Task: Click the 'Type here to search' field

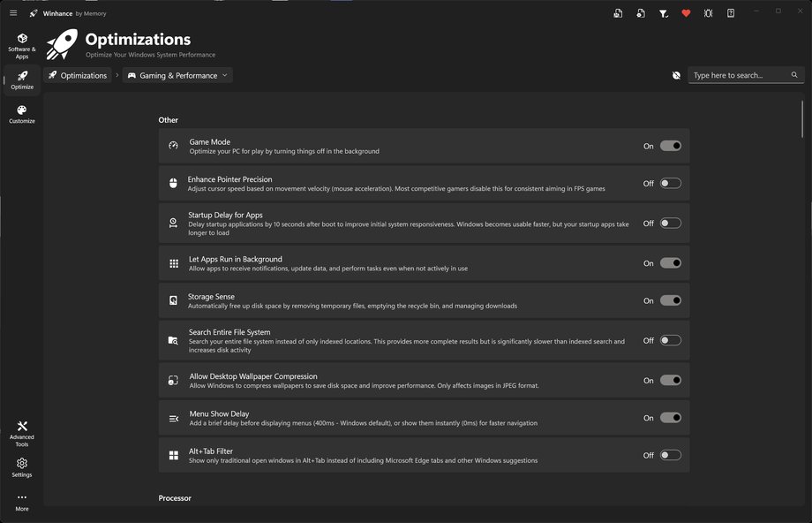Action: coord(739,76)
